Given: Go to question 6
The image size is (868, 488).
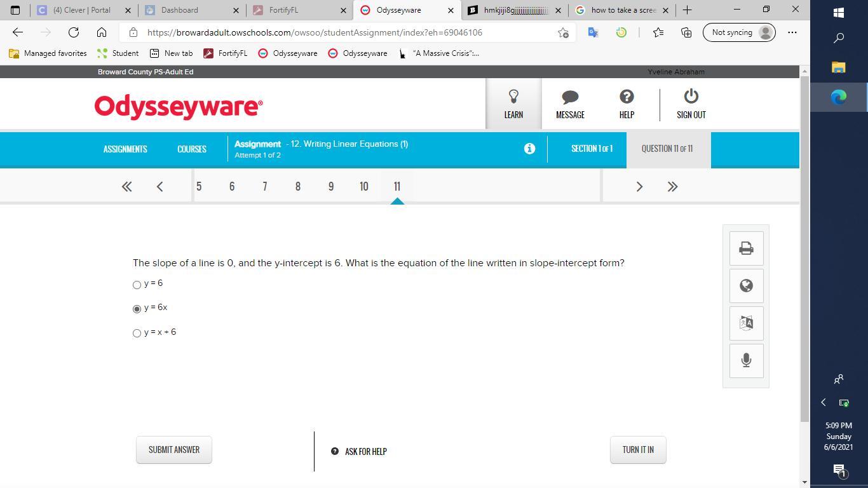Looking at the screenshot, I should (x=232, y=186).
